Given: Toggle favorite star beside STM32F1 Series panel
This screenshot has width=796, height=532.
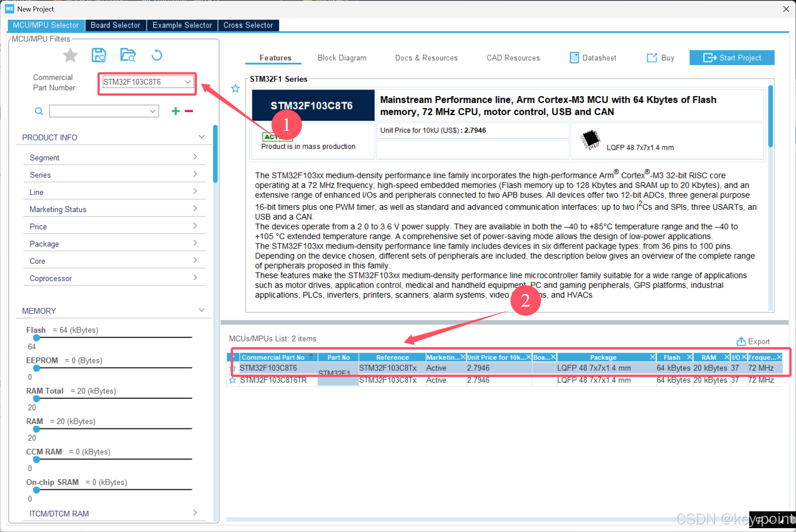Looking at the screenshot, I should click(x=235, y=89).
